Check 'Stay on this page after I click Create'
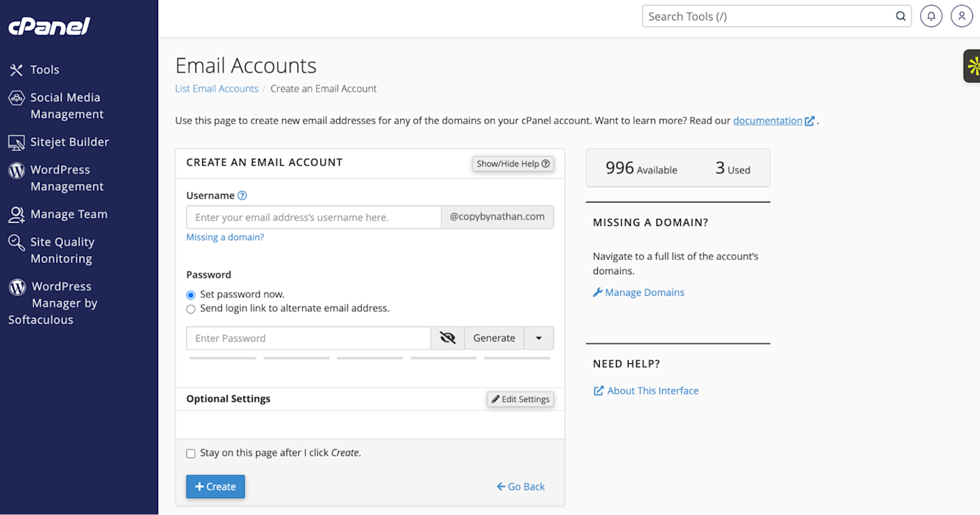980x515 pixels. point(190,453)
